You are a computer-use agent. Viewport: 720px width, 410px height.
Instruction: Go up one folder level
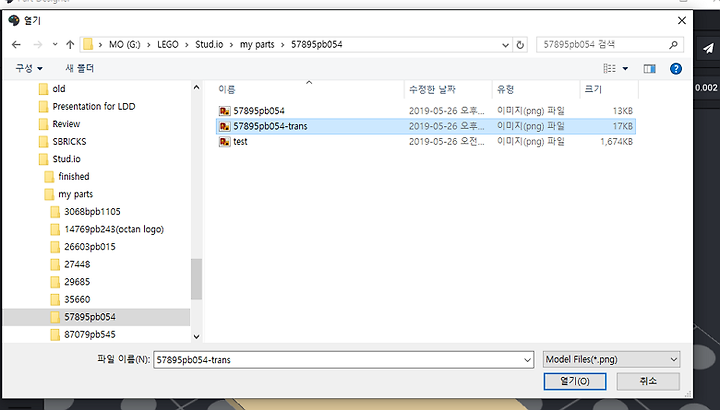point(70,45)
